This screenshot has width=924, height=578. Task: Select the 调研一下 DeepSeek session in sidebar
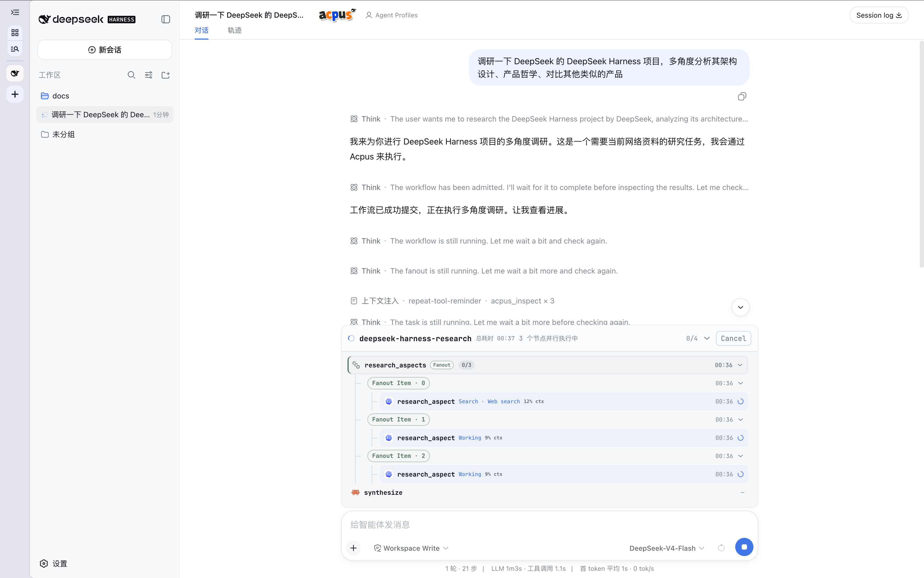(105, 115)
